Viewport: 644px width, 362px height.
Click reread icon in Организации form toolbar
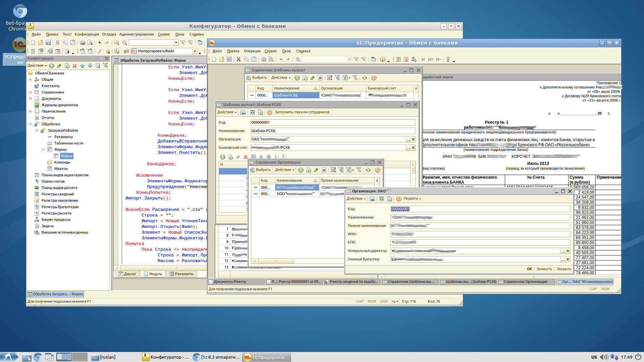tap(382, 199)
